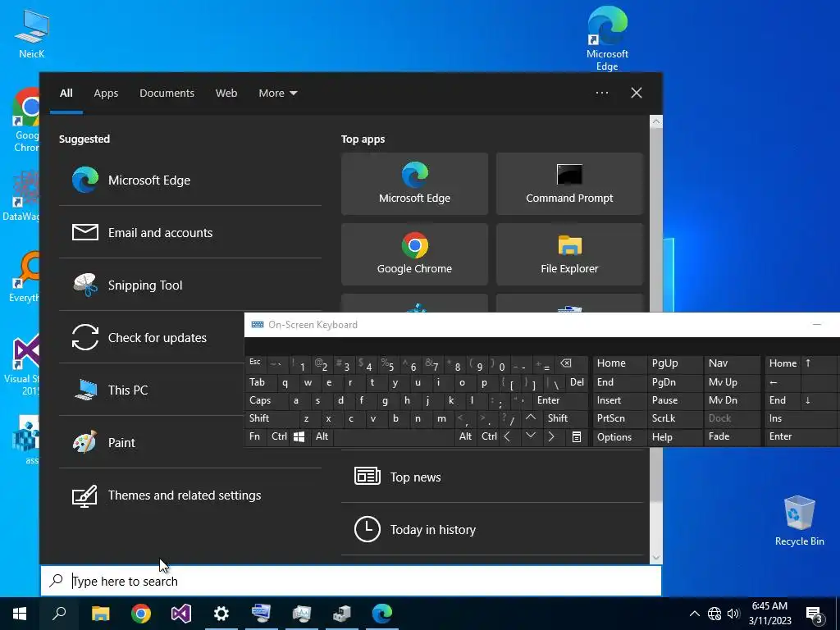The width and height of the screenshot is (840, 630).
Task: Switch to the Apps search tab
Action: pos(106,94)
